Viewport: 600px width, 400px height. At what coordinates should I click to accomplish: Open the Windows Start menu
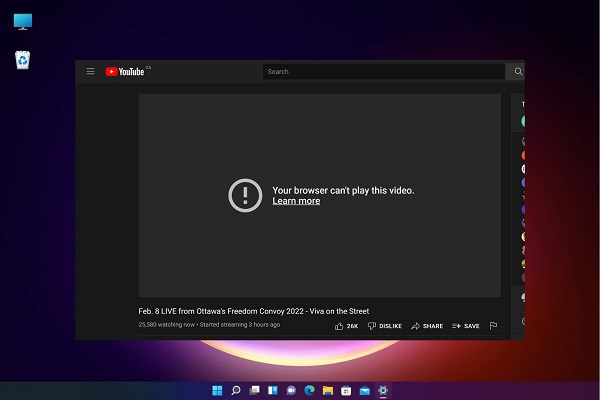click(x=217, y=390)
